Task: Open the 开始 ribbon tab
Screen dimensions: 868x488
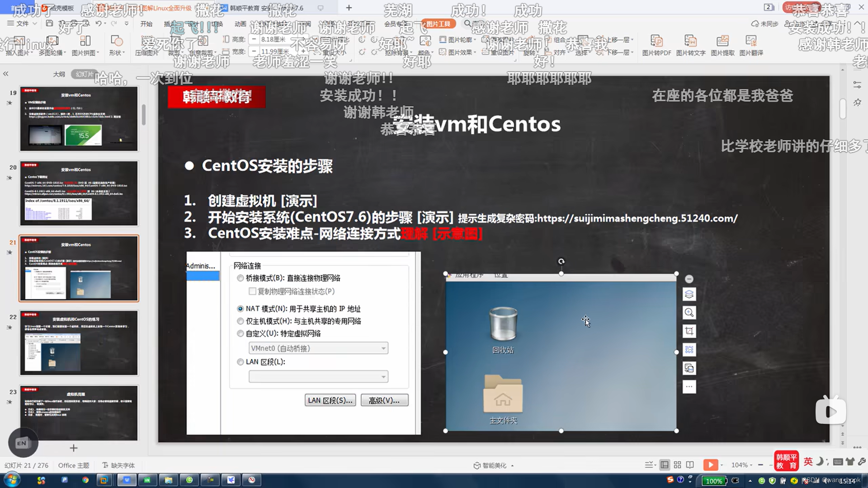Action: pyautogui.click(x=146, y=23)
